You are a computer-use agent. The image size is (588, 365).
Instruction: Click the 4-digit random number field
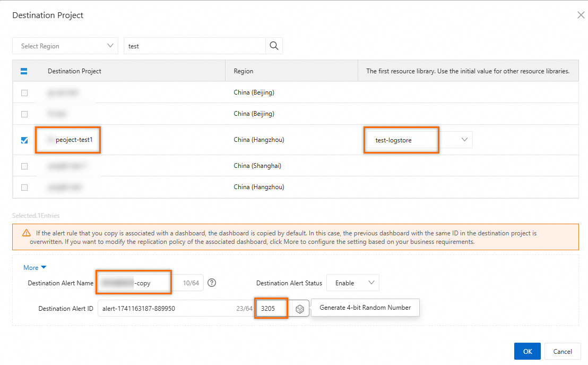tap(272, 308)
